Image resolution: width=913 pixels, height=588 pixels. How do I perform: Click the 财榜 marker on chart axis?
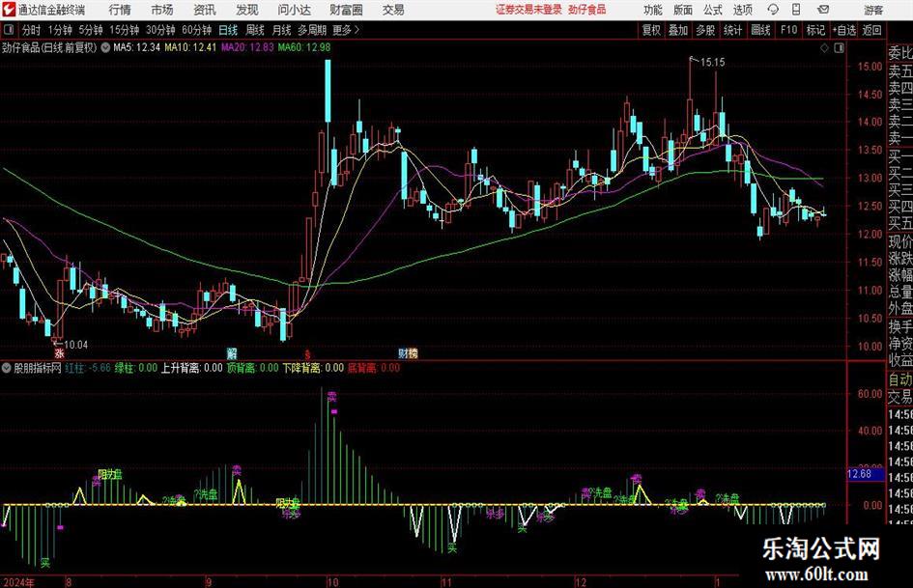[x=408, y=353]
